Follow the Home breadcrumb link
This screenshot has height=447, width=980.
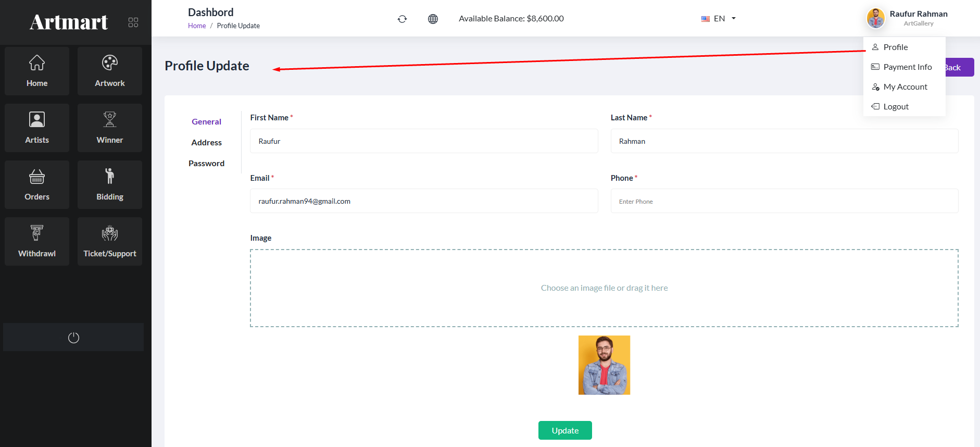197,26
